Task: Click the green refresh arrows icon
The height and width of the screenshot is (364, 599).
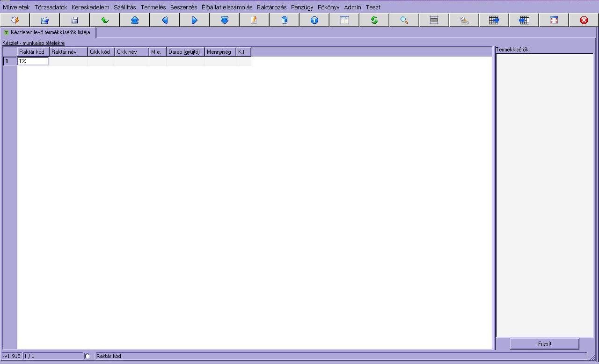Action: coord(374,20)
